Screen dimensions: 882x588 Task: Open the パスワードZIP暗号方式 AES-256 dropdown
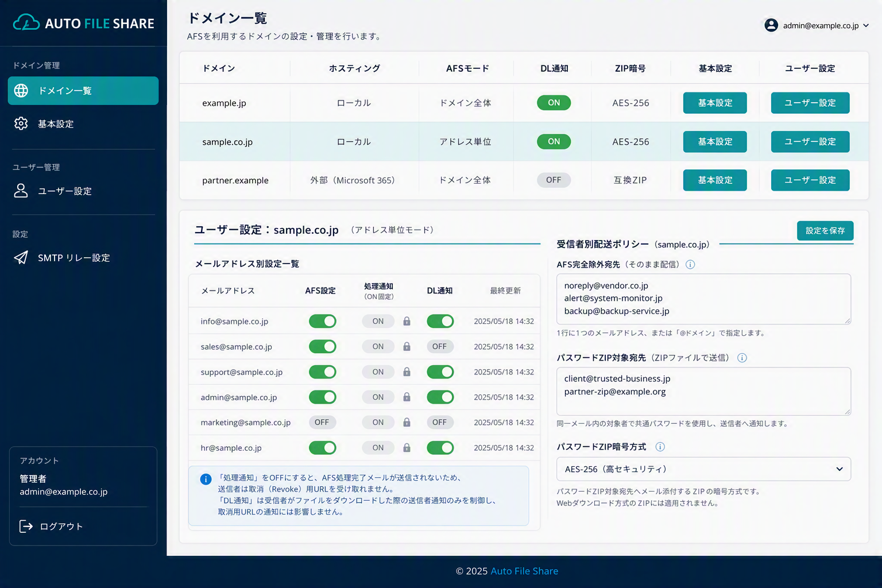pyautogui.click(x=703, y=469)
